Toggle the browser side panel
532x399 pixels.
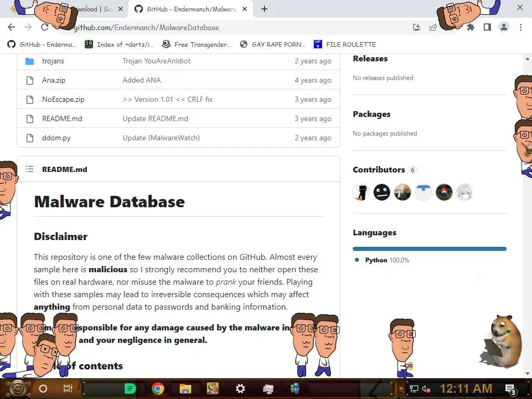click(x=487, y=27)
